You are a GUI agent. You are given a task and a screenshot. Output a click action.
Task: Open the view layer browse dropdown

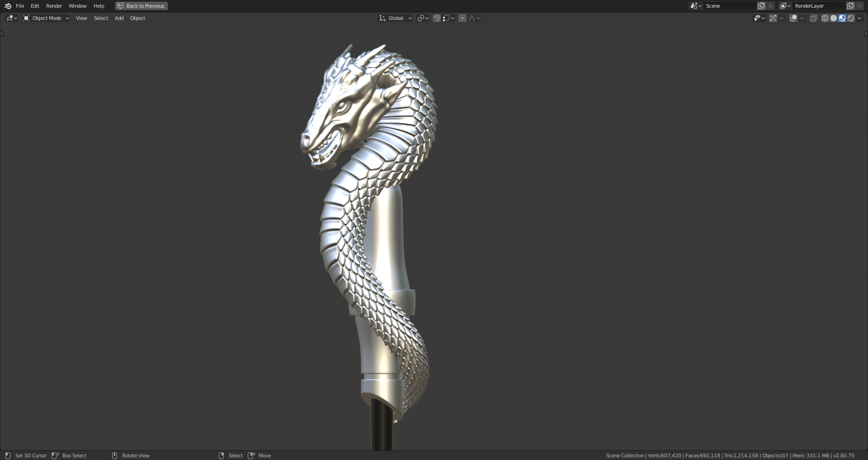(785, 6)
